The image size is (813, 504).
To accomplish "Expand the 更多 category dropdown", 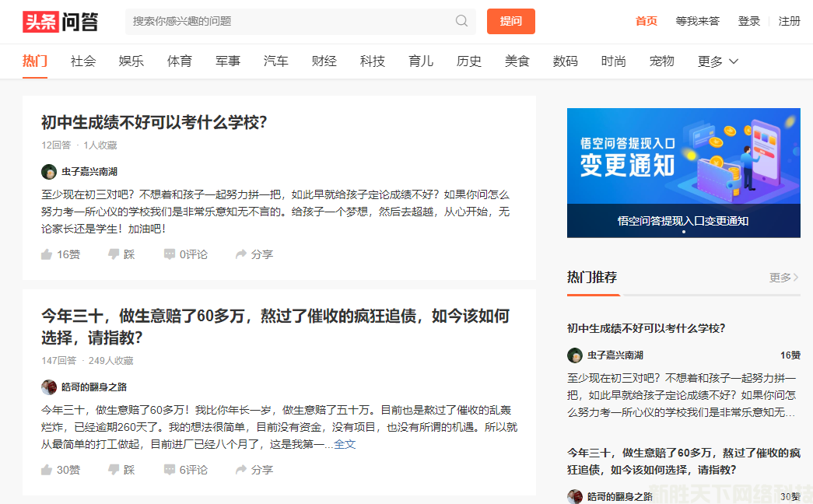I will click(717, 61).
